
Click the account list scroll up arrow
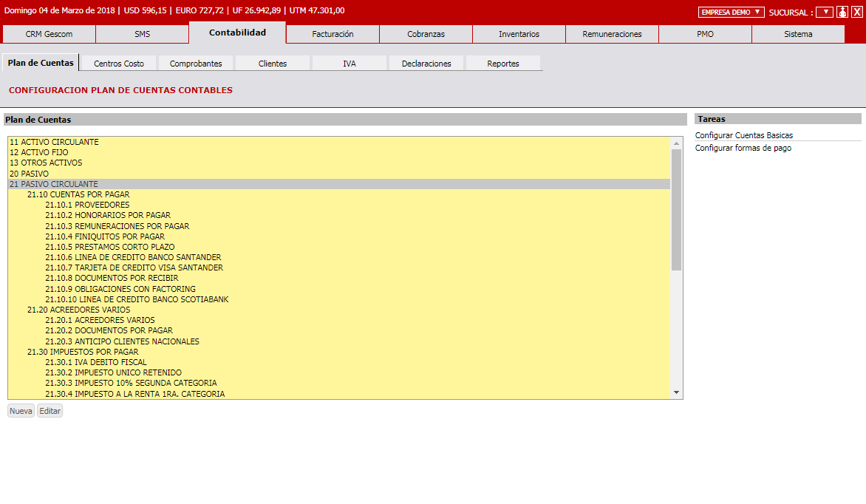pos(676,143)
